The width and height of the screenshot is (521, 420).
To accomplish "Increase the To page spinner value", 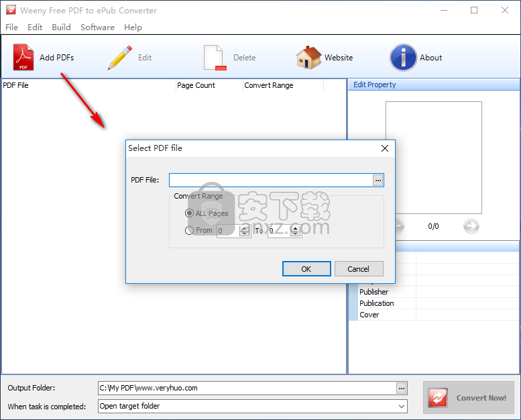I will click(295, 228).
